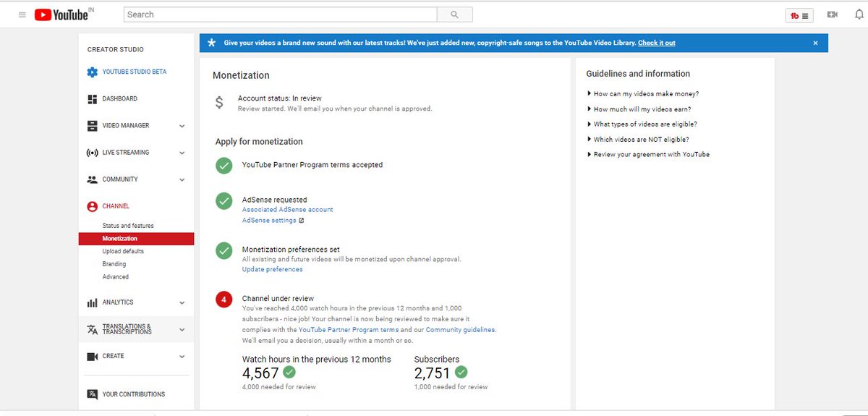
Task: Open Your Contributions
Action: (x=133, y=394)
